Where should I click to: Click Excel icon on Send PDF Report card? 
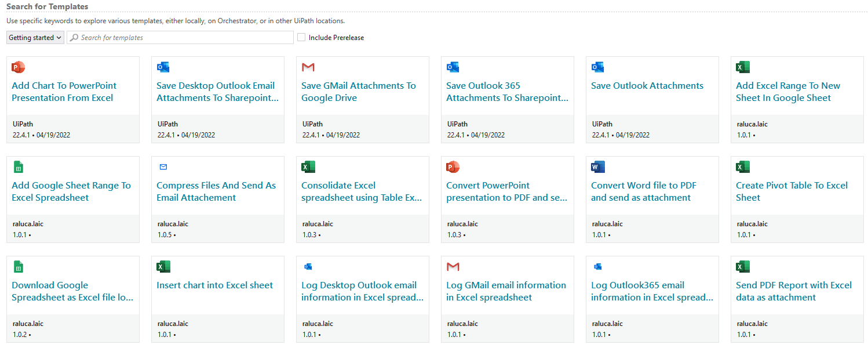pos(743,267)
